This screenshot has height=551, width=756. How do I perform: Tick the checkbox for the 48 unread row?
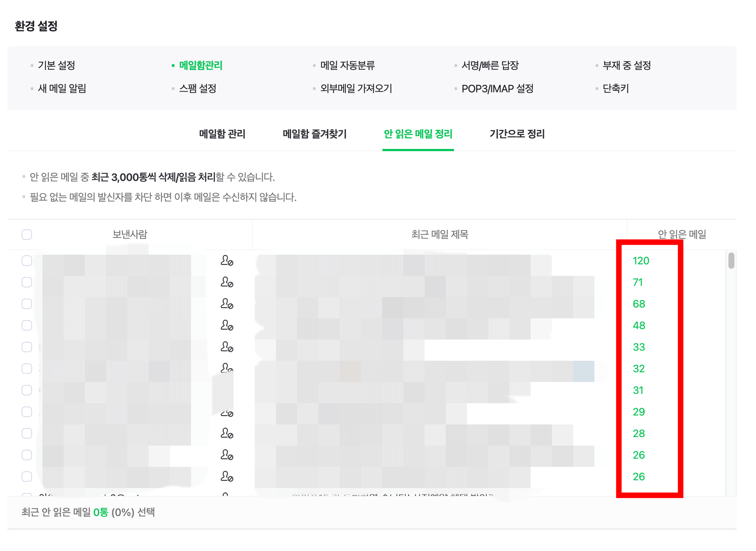pos(27,325)
